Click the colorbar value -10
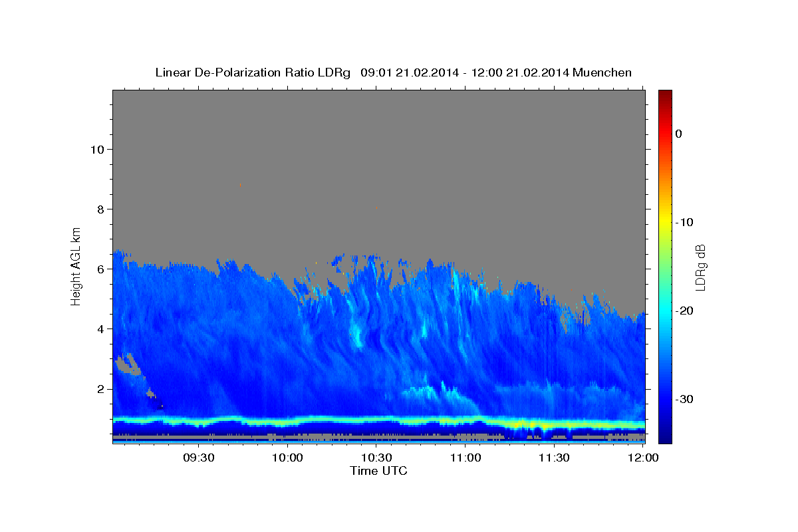This screenshot has height=532, width=798. [684, 222]
